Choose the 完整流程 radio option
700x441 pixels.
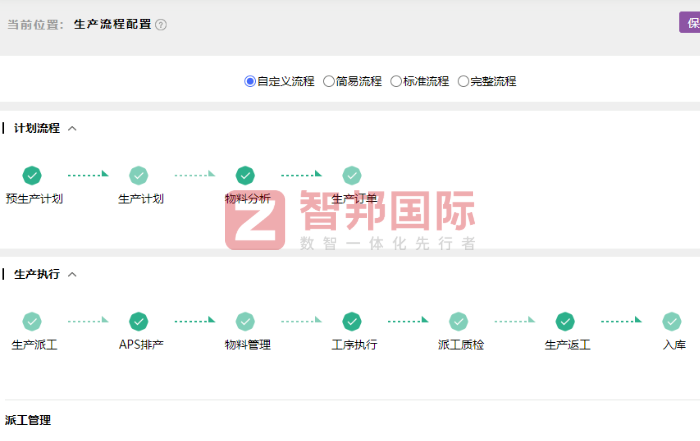click(x=463, y=81)
